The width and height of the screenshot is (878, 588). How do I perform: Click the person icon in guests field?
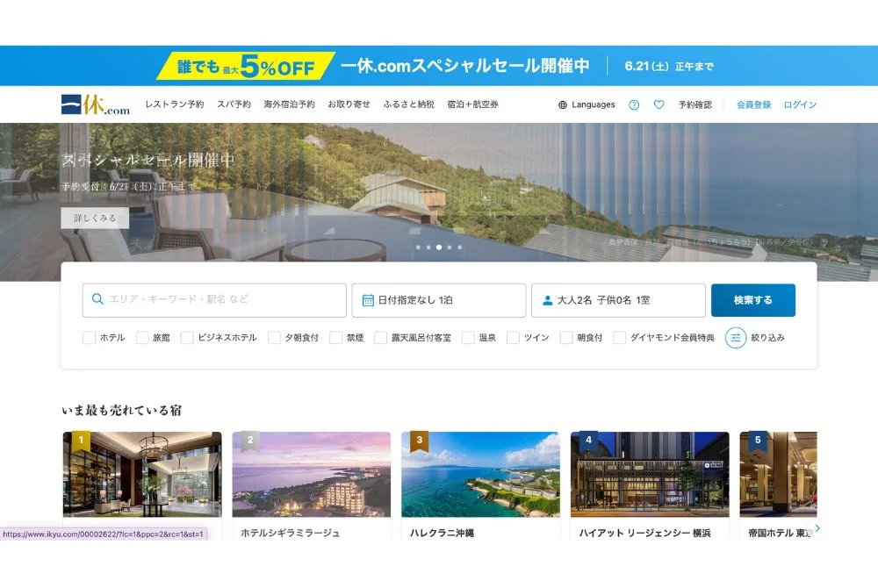tap(548, 300)
